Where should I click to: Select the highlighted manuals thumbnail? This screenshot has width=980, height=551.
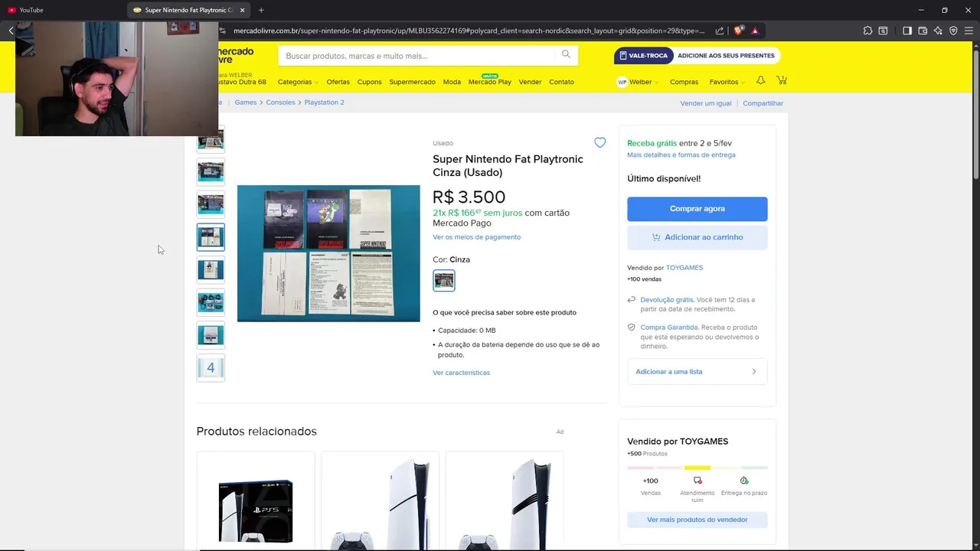click(211, 237)
